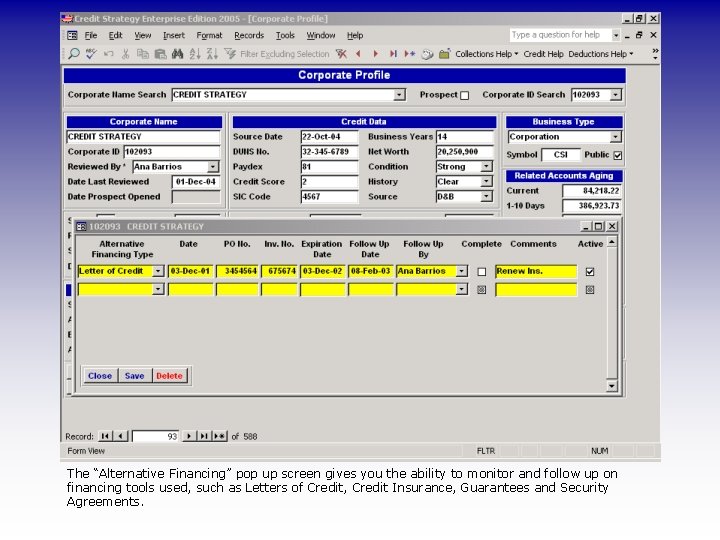
Task: Expand toolbar options chevron at right
Action: 655,54
